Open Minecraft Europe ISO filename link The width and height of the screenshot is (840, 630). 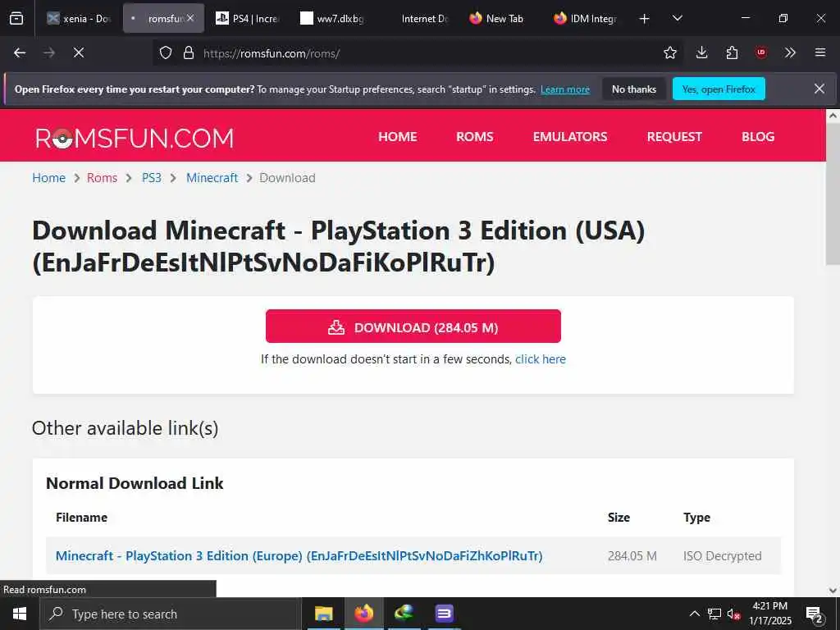(299, 556)
